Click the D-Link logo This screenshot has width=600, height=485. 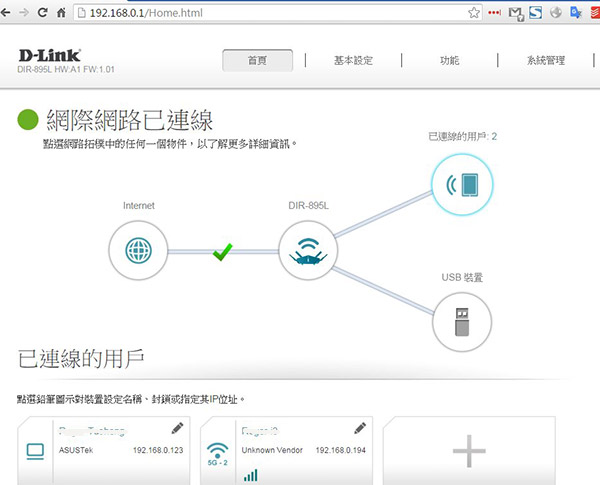[x=50, y=56]
